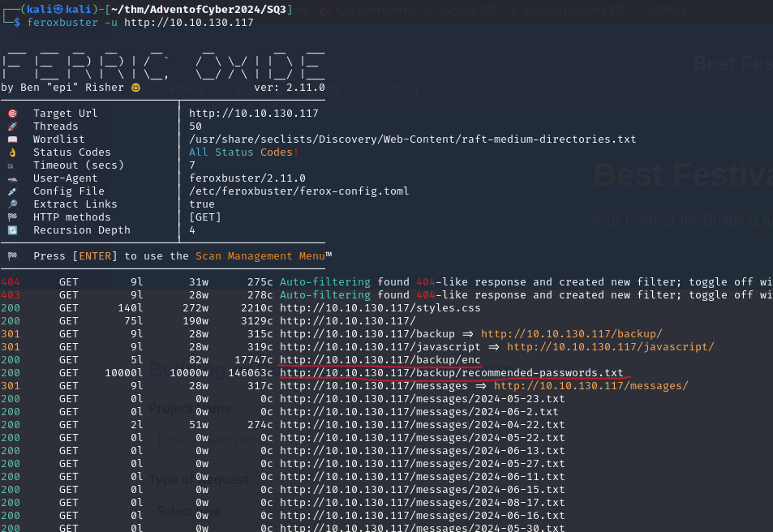Click the 301 status in the backup row
This screenshot has width=773, height=532.
pyautogui.click(x=11, y=334)
